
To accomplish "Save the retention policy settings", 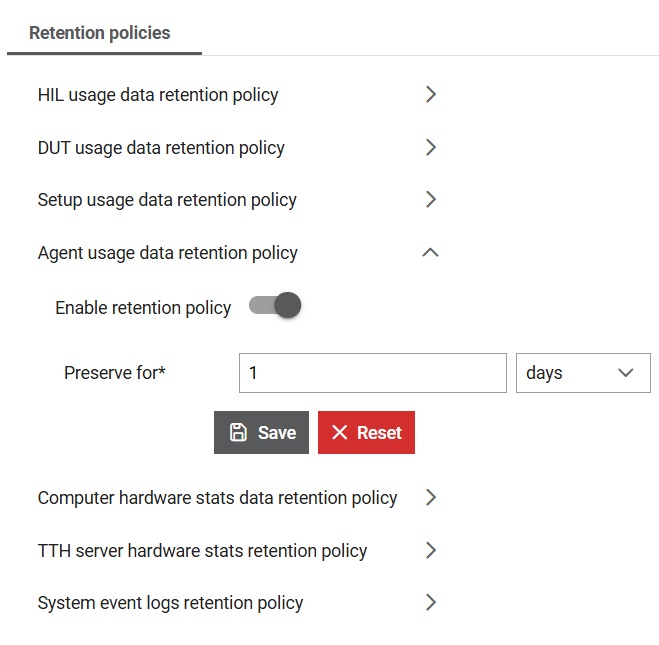I will (x=261, y=432).
